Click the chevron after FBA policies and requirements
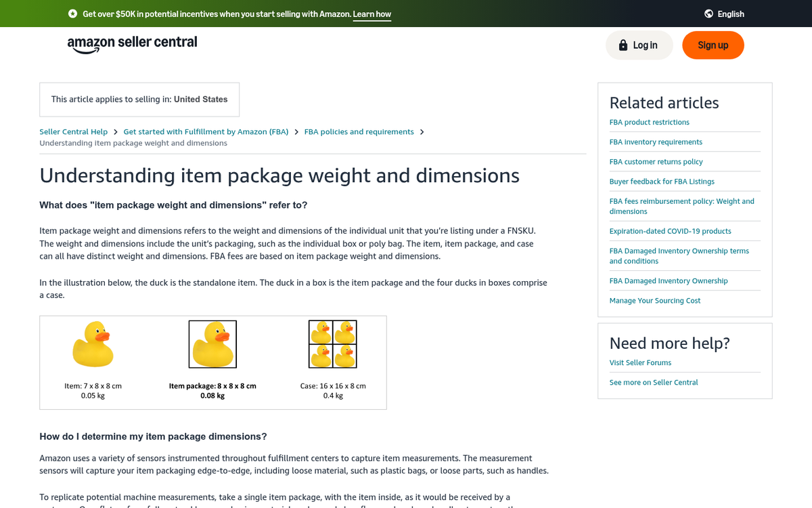812x508 pixels. click(x=422, y=131)
